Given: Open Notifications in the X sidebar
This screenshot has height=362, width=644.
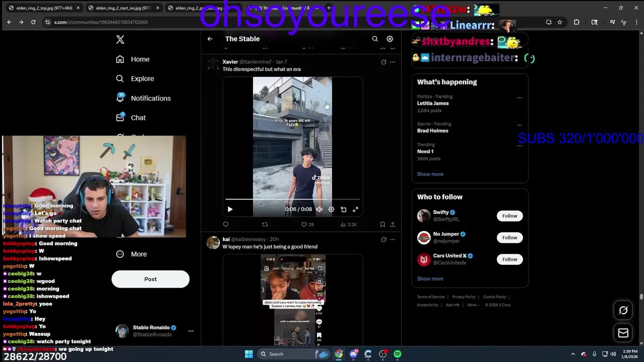Looking at the screenshot, I should click(x=143, y=98).
